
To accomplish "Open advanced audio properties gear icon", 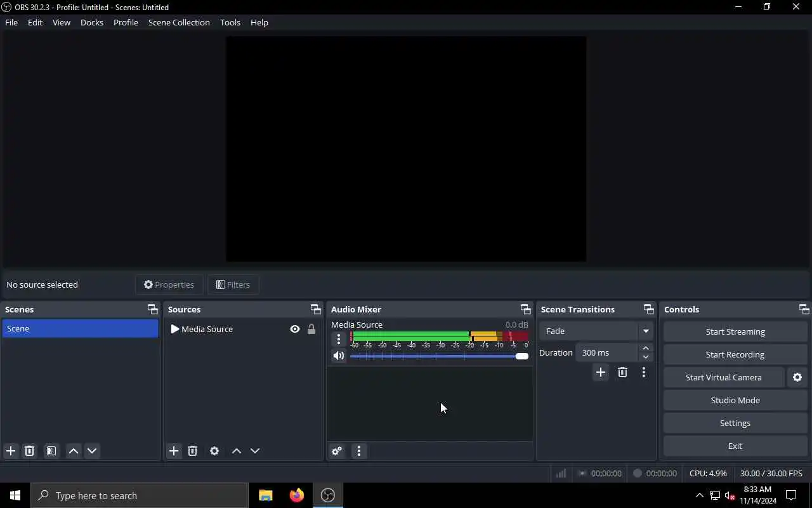I will (x=337, y=451).
